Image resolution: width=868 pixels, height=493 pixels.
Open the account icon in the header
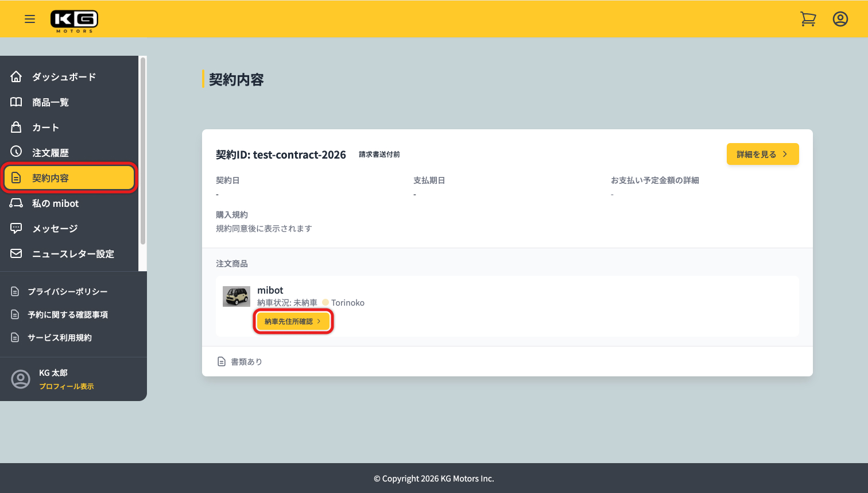[x=840, y=18]
